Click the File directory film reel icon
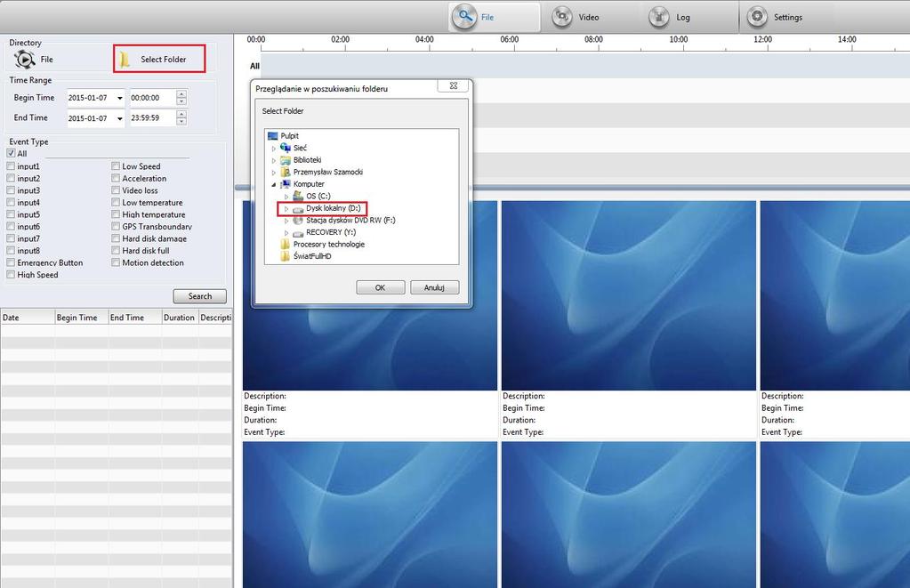The width and height of the screenshot is (910, 588). [x=24, y=60]
